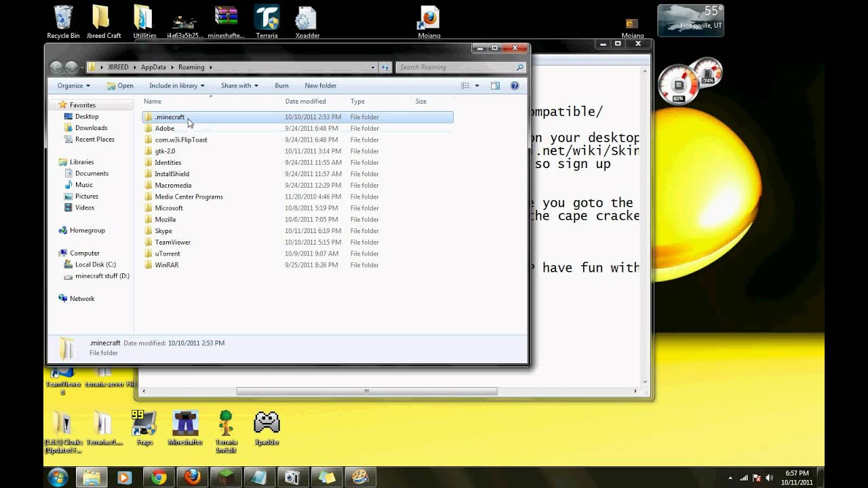Click the Share with menu
Viewport: 868px width, 488px height.
click(240, 85)
